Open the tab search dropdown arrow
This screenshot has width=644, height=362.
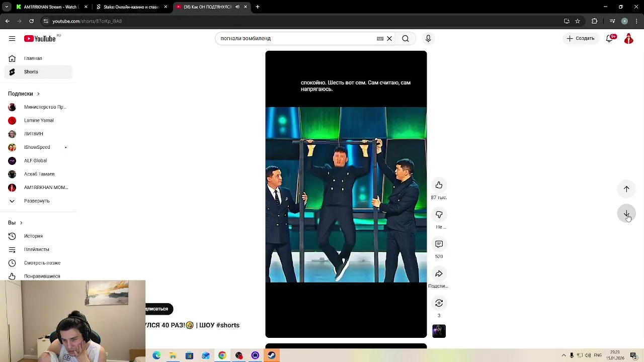point(7,7)
